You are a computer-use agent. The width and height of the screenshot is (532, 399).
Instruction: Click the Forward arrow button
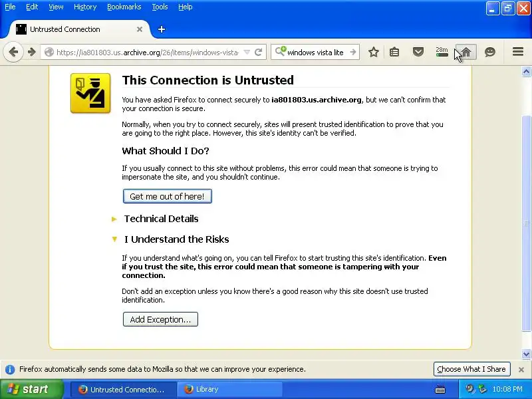[31, 52]
